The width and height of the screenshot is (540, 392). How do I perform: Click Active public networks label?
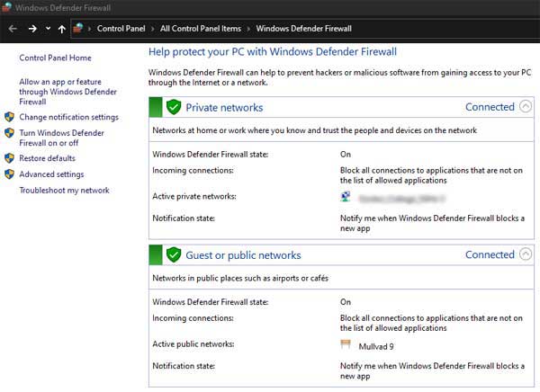point(193,344)
